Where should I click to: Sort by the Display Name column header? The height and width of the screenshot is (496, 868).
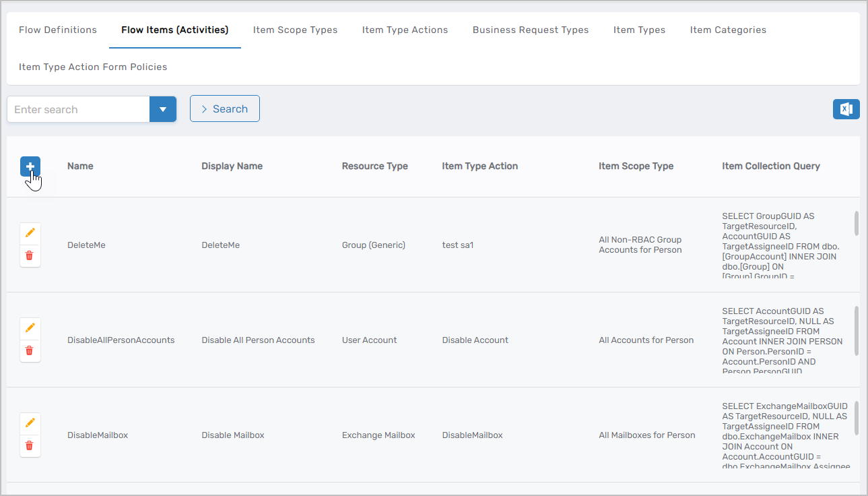click(x=232, y=166)
